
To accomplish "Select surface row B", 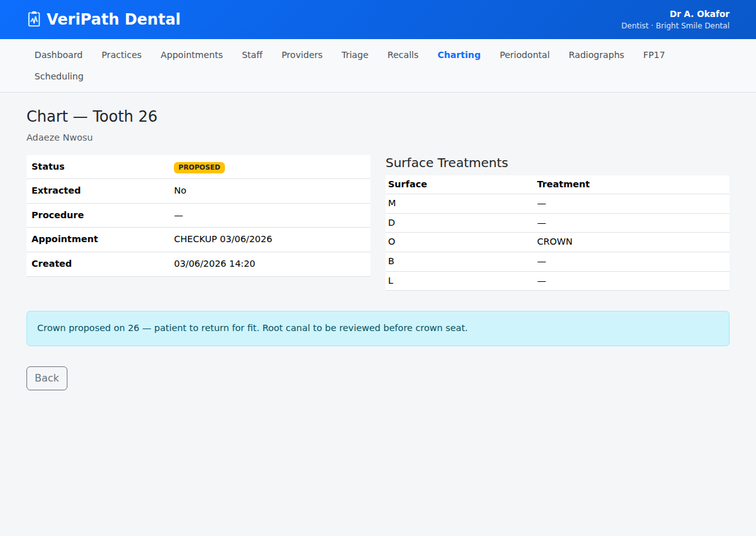I will click(x=558, y=262).
